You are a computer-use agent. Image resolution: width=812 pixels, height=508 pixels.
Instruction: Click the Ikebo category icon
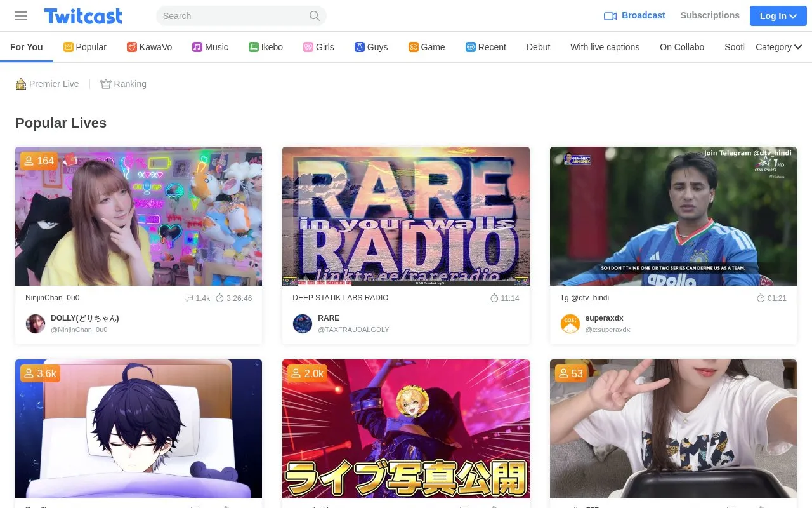254,47
